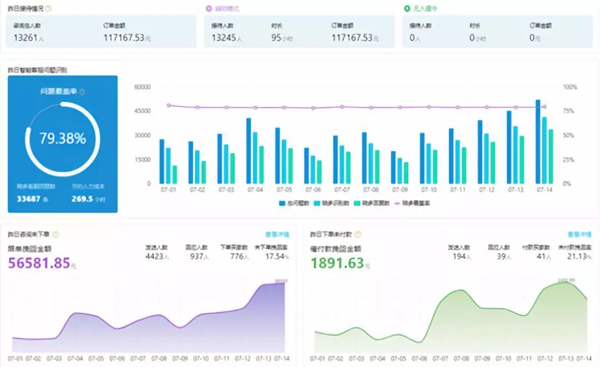Image resolution: width=600 pixels, height=367 pixels.
Task: Click the 79.38% circular coverage progress ring
Action: pyautogui.click(x=63, y=139)
